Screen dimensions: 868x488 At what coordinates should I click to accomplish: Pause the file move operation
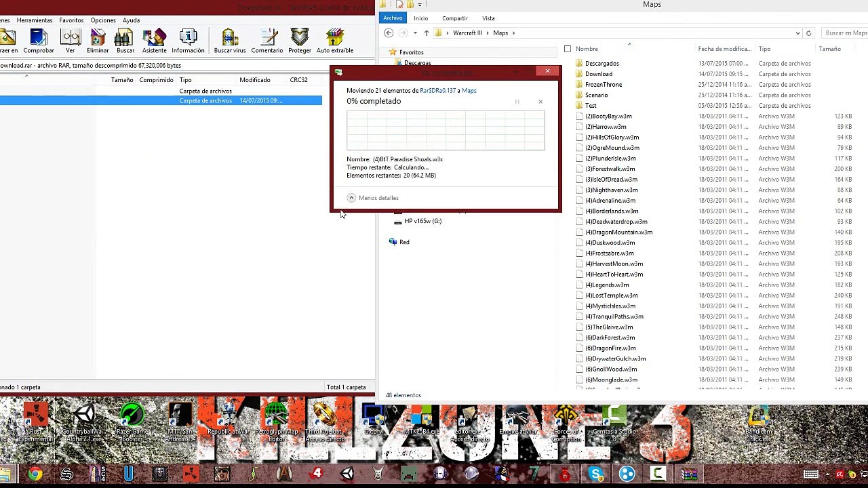click(517, 102)
